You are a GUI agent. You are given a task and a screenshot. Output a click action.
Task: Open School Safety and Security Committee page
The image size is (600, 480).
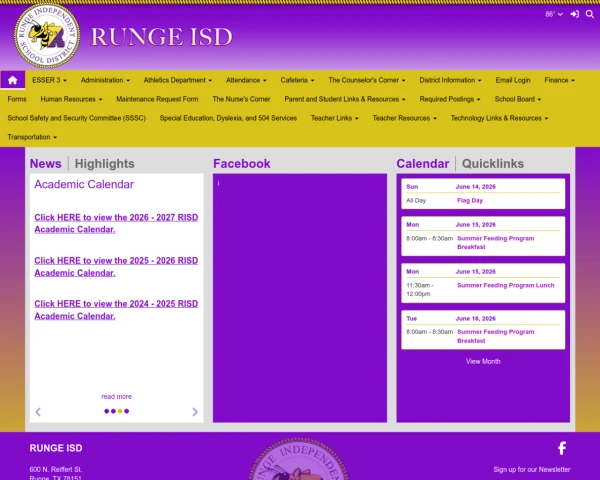77,118
